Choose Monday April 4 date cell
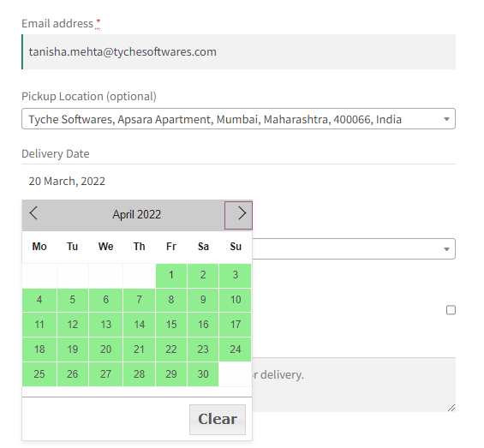 tap(39, 300)
